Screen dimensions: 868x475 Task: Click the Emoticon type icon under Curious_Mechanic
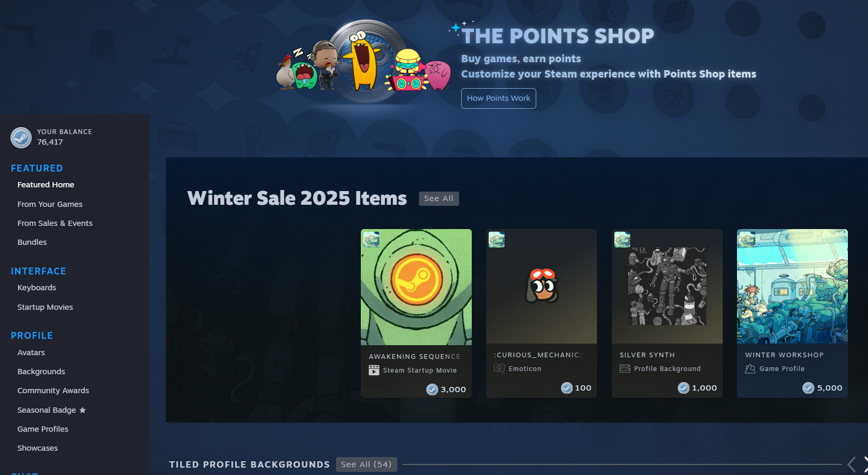coord(499,368)
